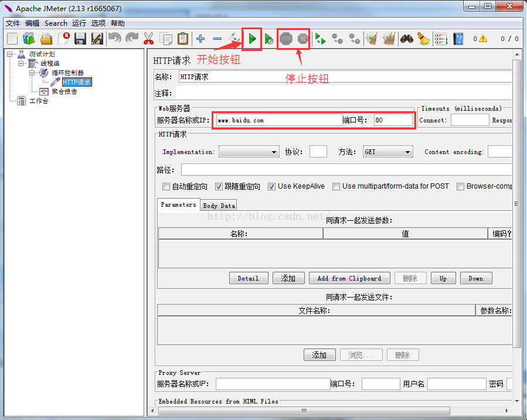527x420 pixels.
Task: Collapse the 测试计划 tree node
Action: click(x=9, y=54)
